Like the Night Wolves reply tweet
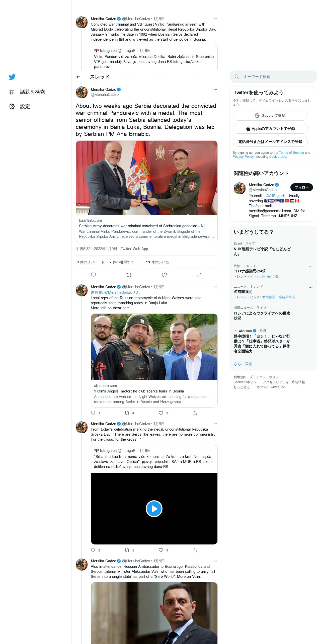 [161, 413]
